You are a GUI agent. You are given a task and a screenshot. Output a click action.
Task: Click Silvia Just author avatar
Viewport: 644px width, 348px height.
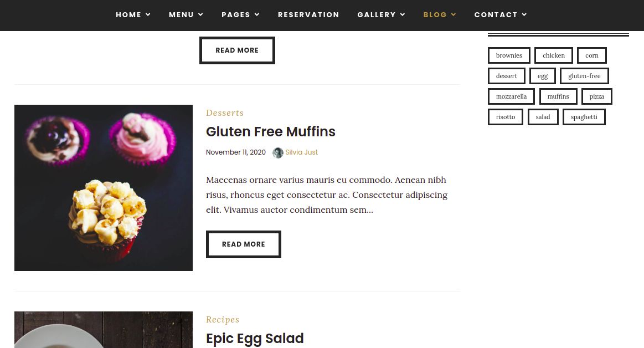pyautogui.click(x=278, y=153)
